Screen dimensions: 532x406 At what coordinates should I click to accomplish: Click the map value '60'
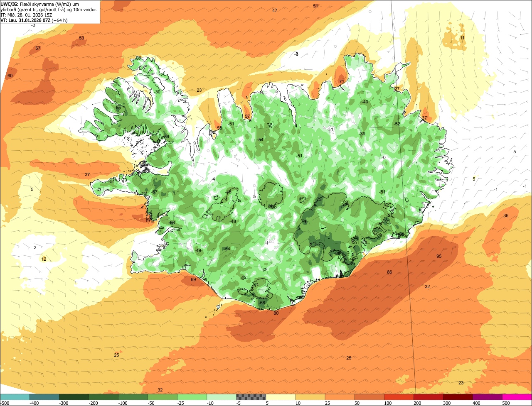tap(10, 76)
